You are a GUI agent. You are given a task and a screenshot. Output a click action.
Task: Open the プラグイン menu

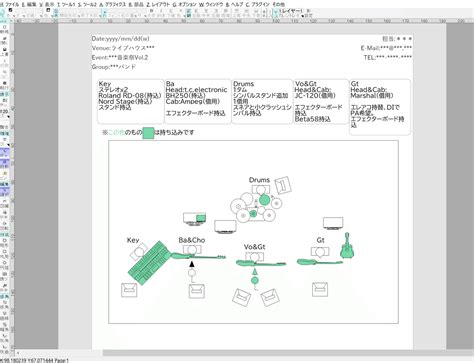pos(258,4)
